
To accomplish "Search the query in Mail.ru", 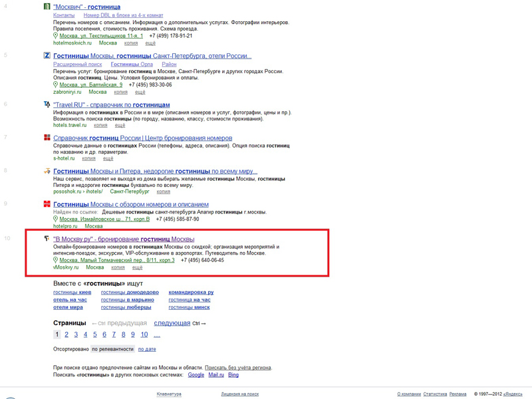I will point(216,375).
